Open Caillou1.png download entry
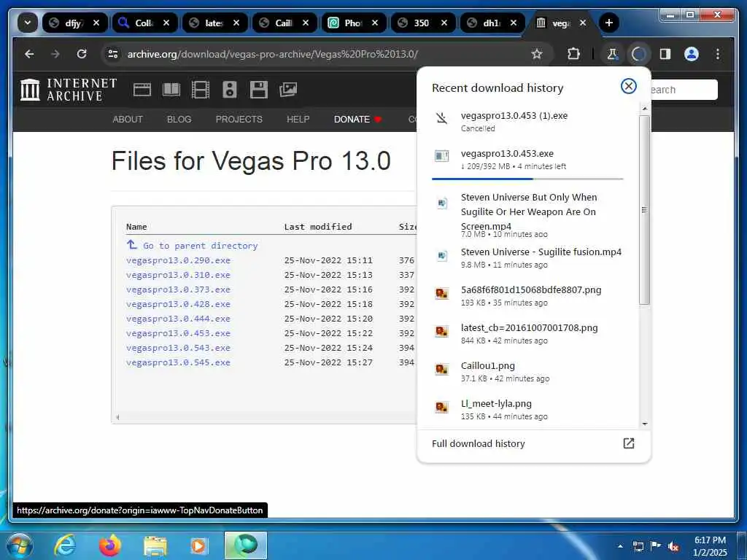 pos(527,371)
